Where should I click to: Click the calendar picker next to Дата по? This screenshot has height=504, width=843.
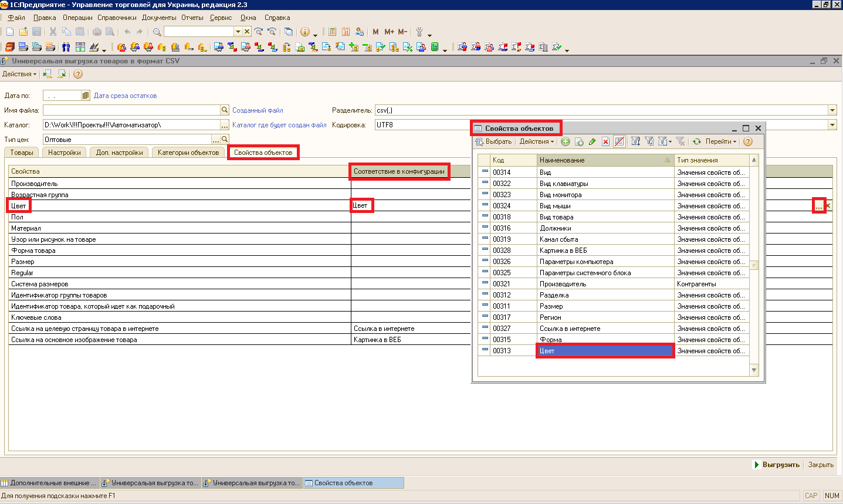(86, 96)
